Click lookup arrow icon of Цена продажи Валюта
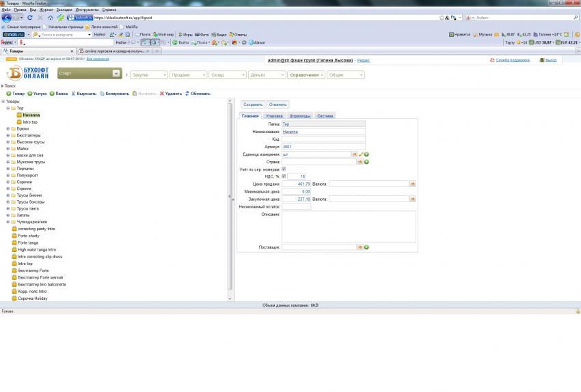The height and width of the screenshot is (392, 581). (413, 184)
